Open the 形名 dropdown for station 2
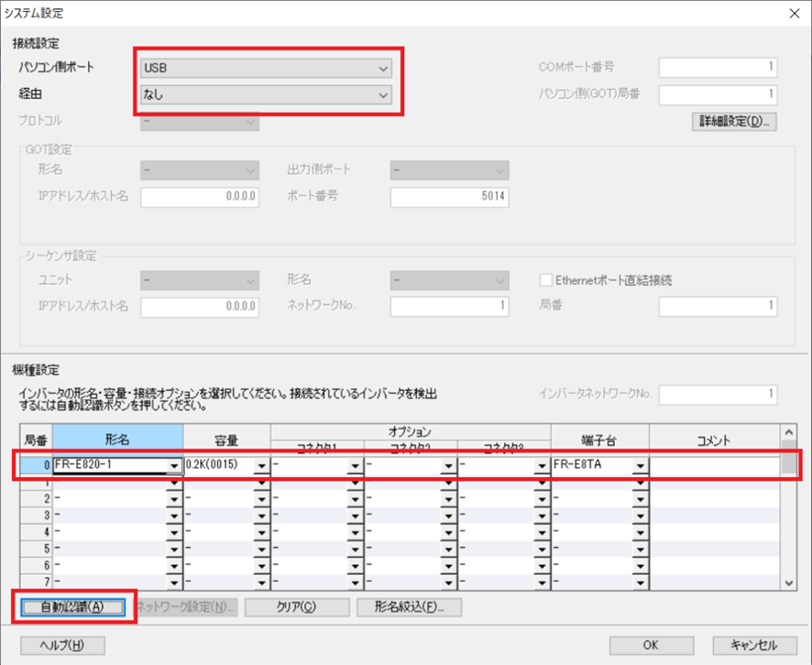 click(x=174, y=499)
